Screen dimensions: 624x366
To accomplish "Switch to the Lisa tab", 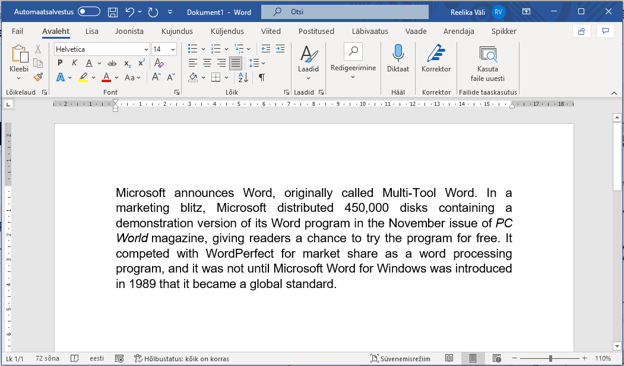I will (x=92, y=31).
